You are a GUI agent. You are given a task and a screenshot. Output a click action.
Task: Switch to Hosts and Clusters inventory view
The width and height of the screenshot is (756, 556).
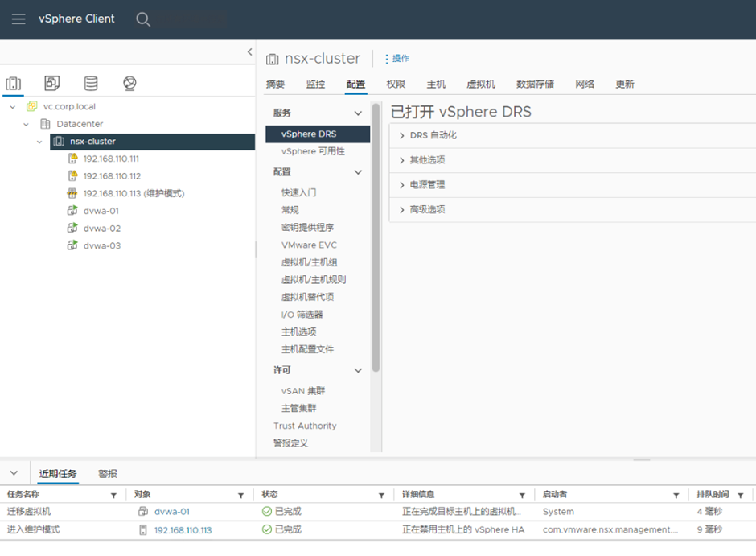pos(14,84)
